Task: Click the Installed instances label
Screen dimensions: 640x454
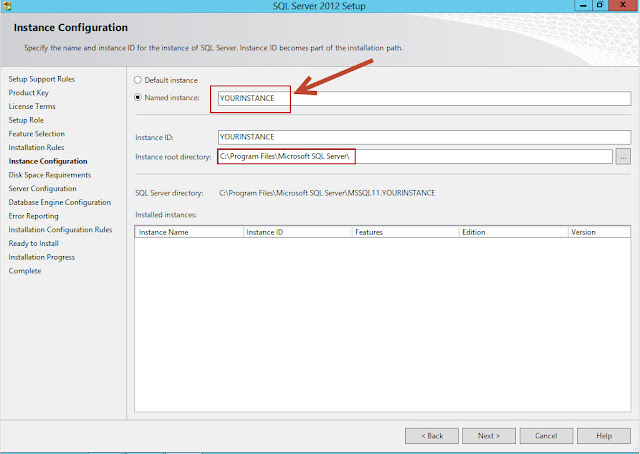Action: coord(166,215)
